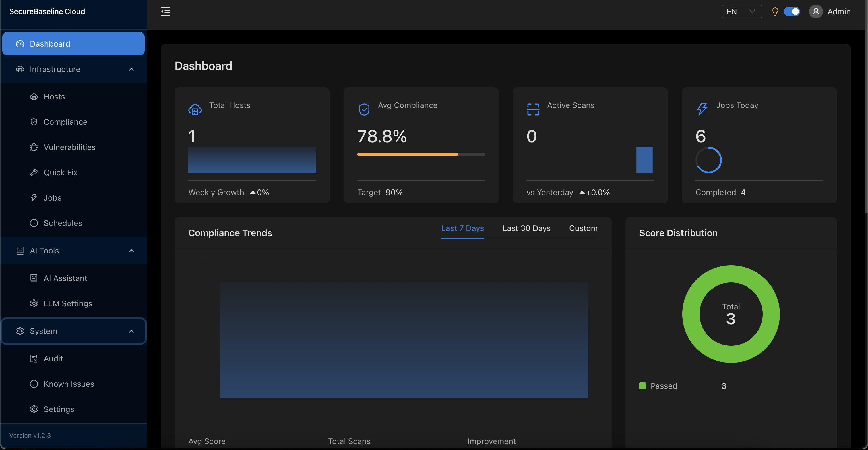Open the AI Assistant page

(x=73, y=278)
